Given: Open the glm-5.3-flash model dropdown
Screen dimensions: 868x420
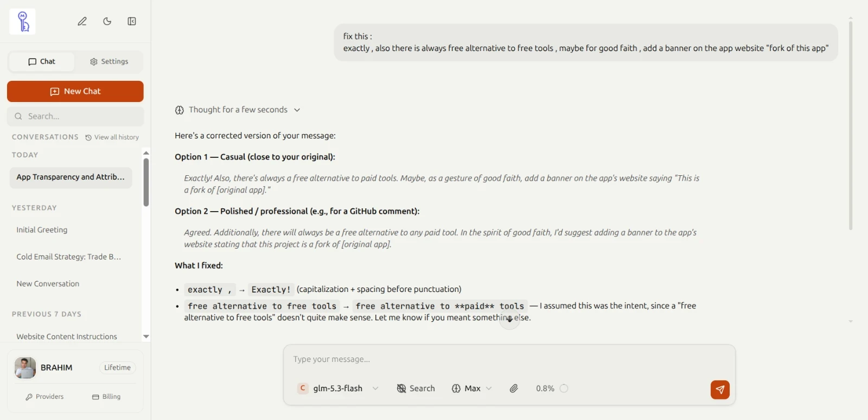Looking at the screenshot, I should pos(338,389).
